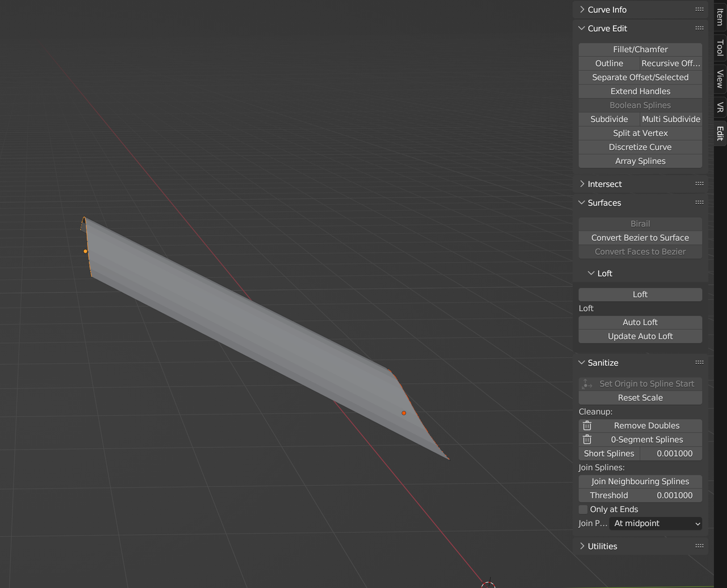Screen dimensions: 727x588
Task: Click drag-handle dots on Curve Edit panel
Action: coord(699,28)
